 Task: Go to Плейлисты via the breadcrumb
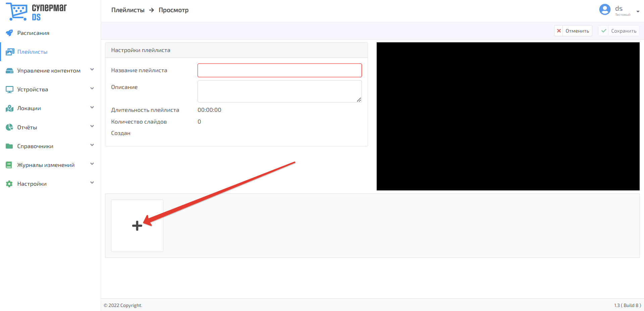[128, 10]
